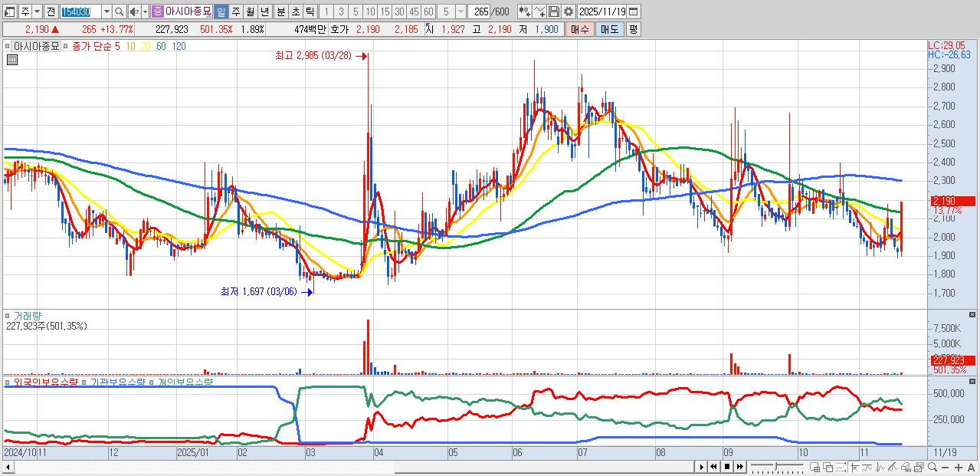This screenshot has height=476, width=980.
Task: Click the purple 증 badge icon
Action: tap(157, 12)
